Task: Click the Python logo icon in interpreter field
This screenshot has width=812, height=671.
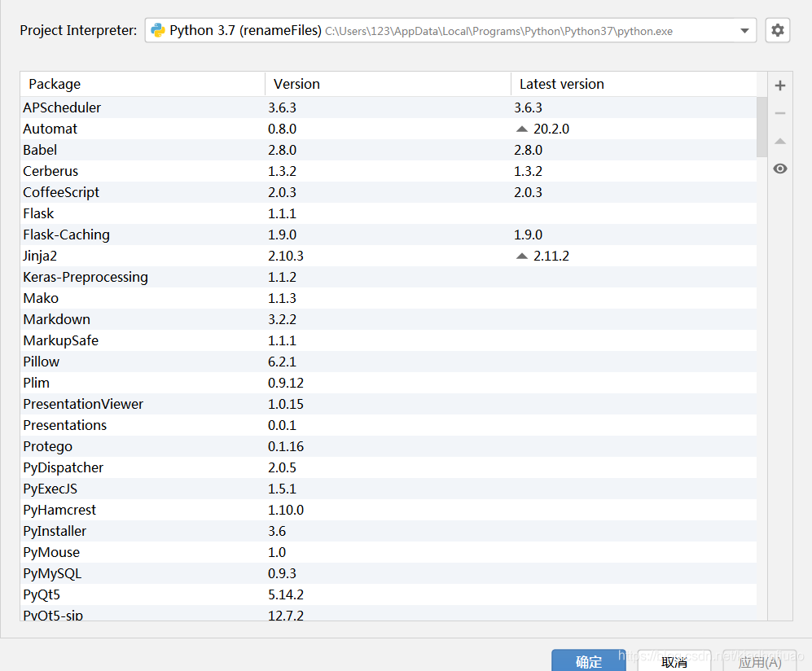Action: (157, 31)
